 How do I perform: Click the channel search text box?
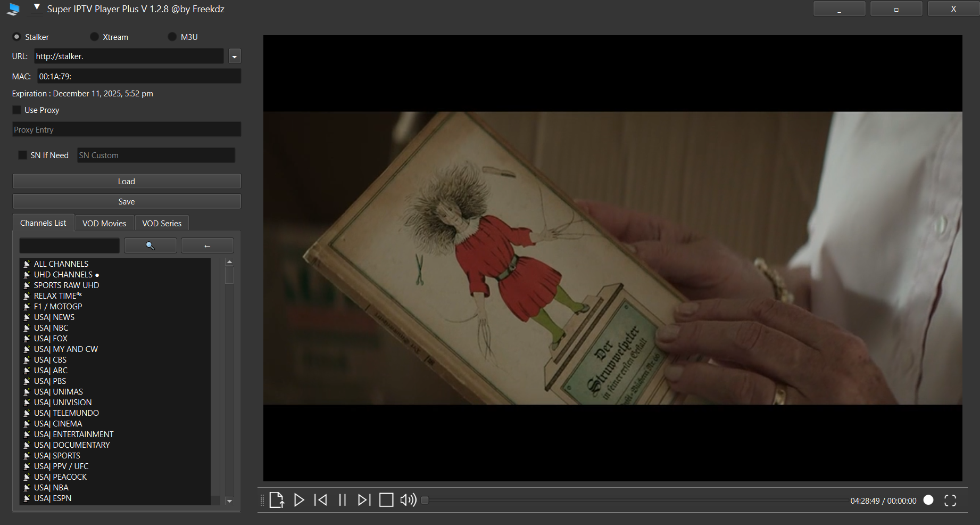tap(70, 245)
